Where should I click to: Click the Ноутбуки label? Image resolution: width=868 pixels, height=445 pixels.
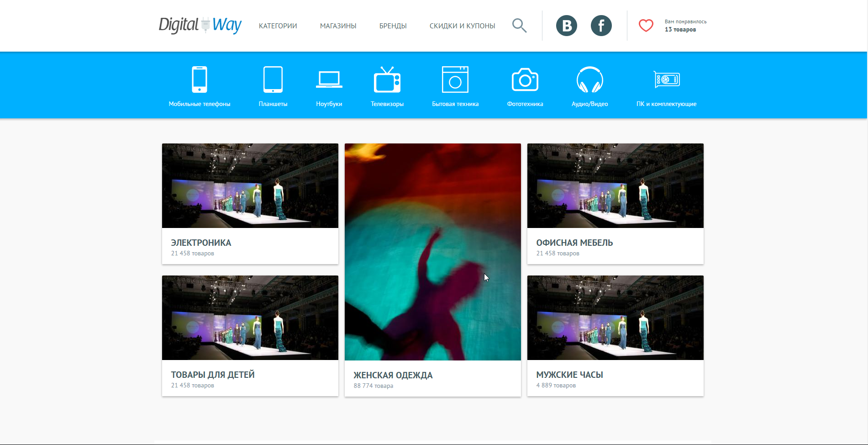point(329,104)
